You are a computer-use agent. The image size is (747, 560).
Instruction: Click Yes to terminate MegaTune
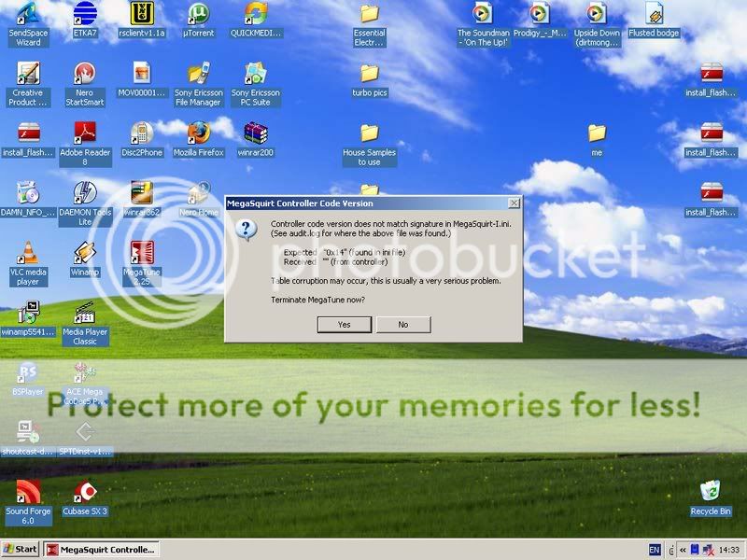point(345,325)
